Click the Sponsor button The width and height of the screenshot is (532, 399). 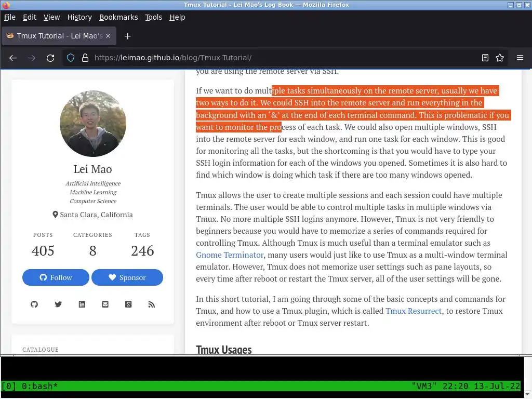click(127, 277)
